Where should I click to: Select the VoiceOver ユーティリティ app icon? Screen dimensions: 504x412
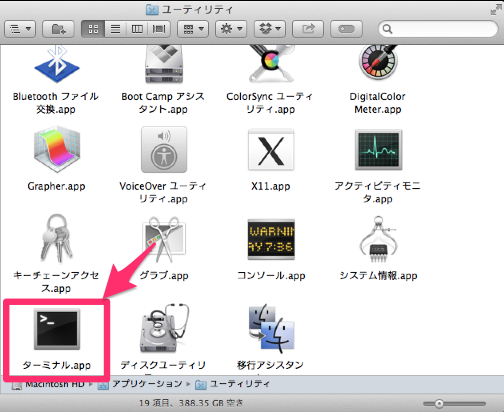click(x=164, y=149)
